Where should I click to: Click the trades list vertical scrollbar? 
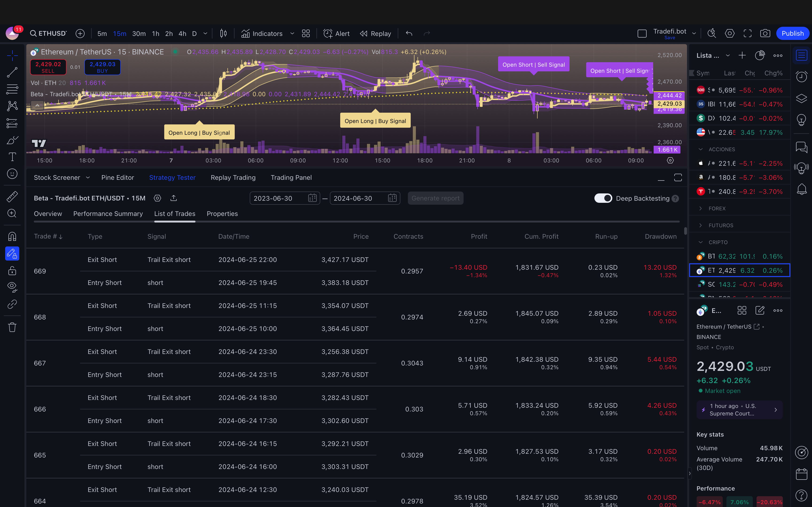[x=685, y=231]
